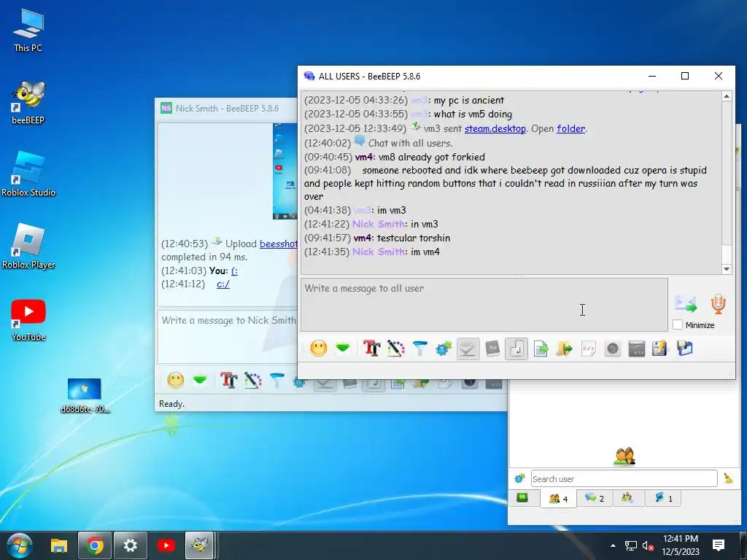747x560 pixels.
Task: Toggle HTML tags icon in ALL USERS toolbar
Action: tap(589, 349)
